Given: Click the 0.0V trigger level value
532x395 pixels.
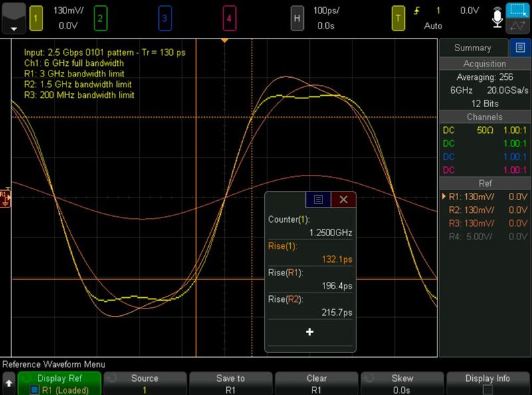Looking at the screenshot, I should [469, 11].
